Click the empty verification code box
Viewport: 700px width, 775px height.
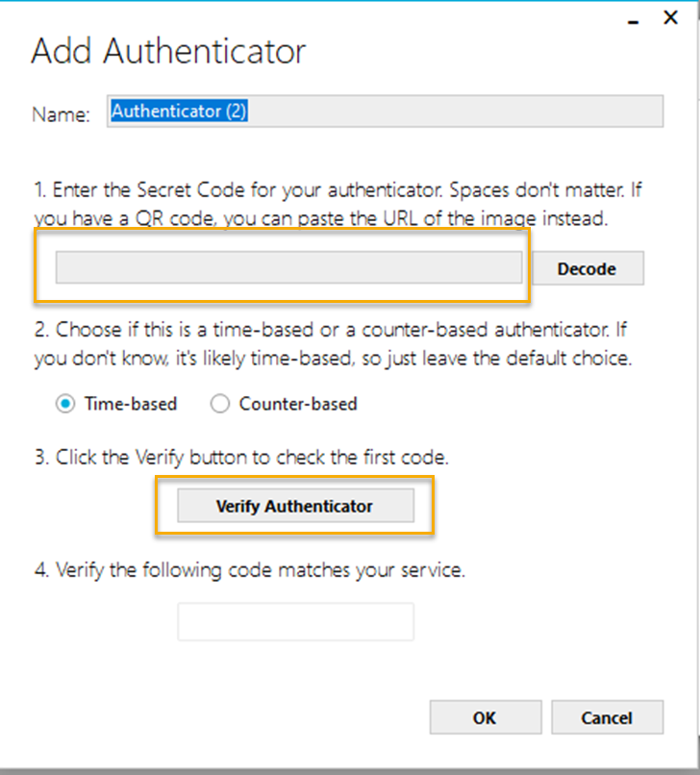click(295, 622)
